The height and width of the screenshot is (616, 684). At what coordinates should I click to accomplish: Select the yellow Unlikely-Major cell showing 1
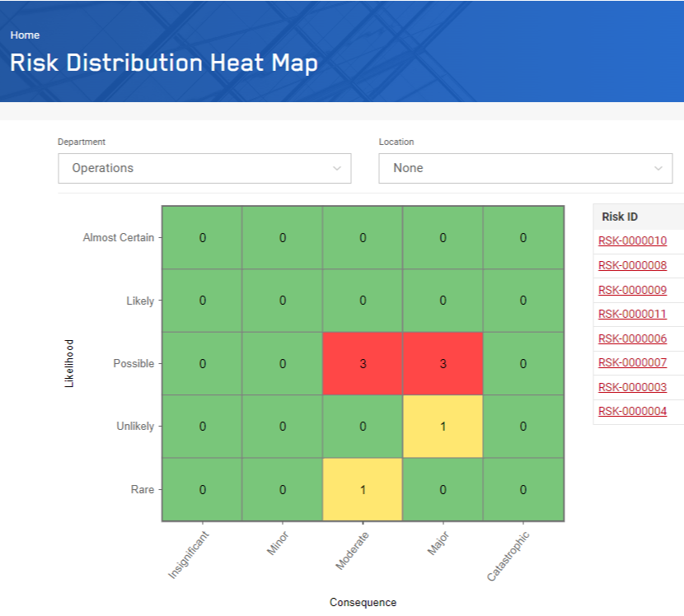[x=443, y=427]
